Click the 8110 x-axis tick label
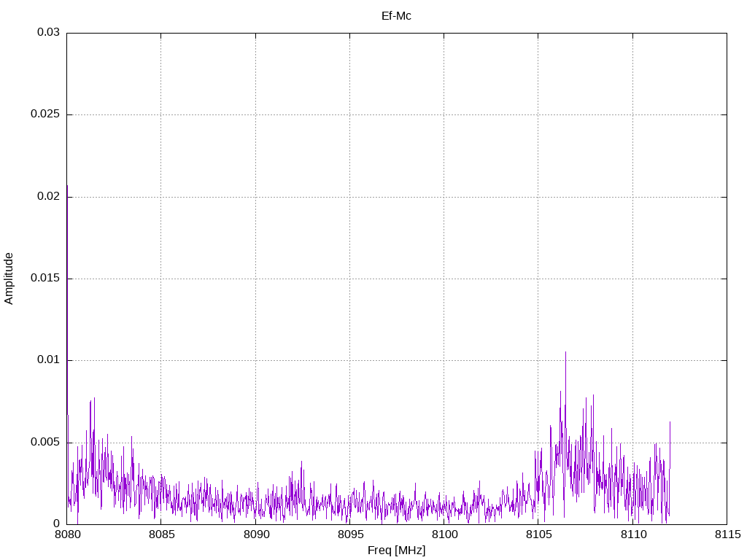Screen dimensions: 747x560 [633, 534]
